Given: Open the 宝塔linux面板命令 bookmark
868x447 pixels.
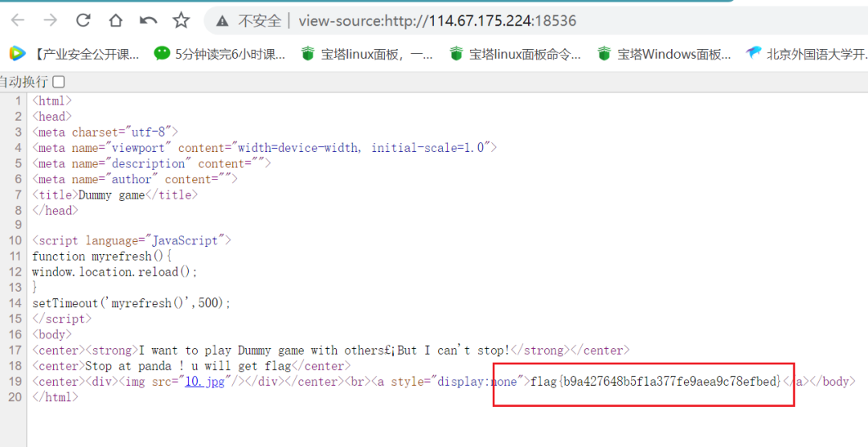Looking at the screenshot, I should tap(515, 54).
